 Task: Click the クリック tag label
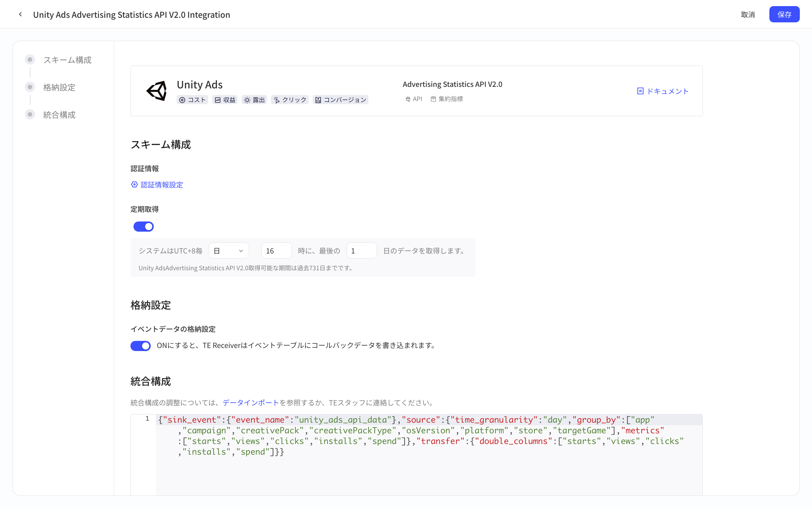pos(294,100)
